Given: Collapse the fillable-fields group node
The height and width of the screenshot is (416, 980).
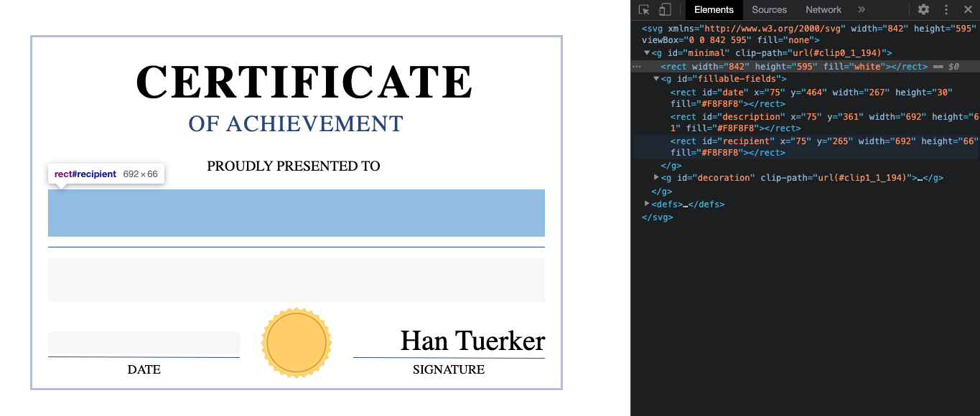Looking at the screenshot, I should (x=656, y=79).
